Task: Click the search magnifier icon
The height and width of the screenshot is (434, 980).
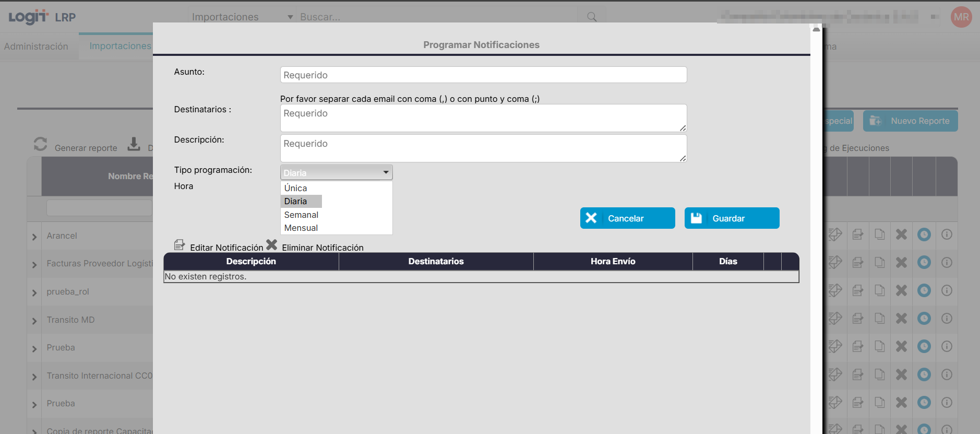Action: point(591,17)
